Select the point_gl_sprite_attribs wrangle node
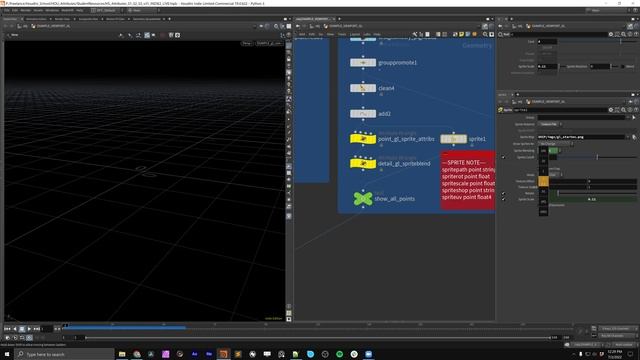This screenshot has height=360, width=640. pos(363,139)
